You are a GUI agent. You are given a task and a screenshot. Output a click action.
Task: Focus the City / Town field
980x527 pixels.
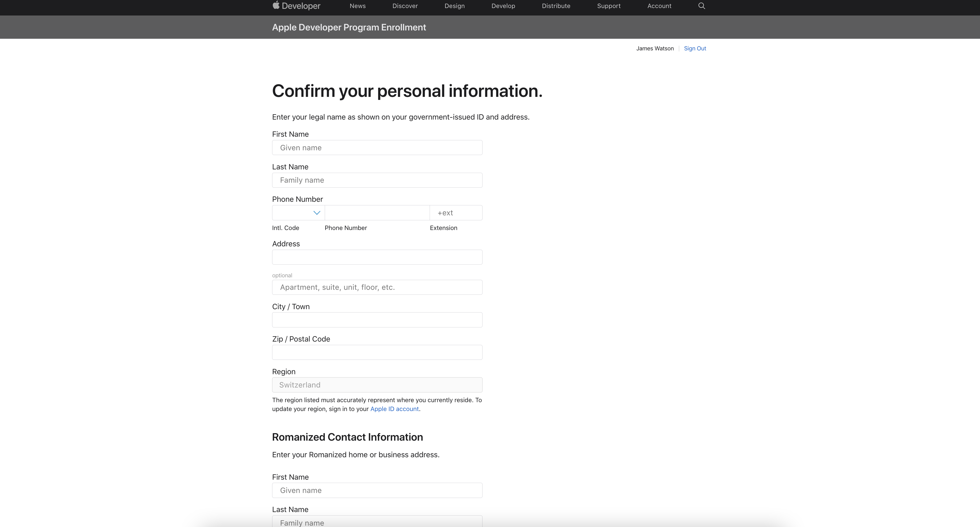tap(377, 320)
